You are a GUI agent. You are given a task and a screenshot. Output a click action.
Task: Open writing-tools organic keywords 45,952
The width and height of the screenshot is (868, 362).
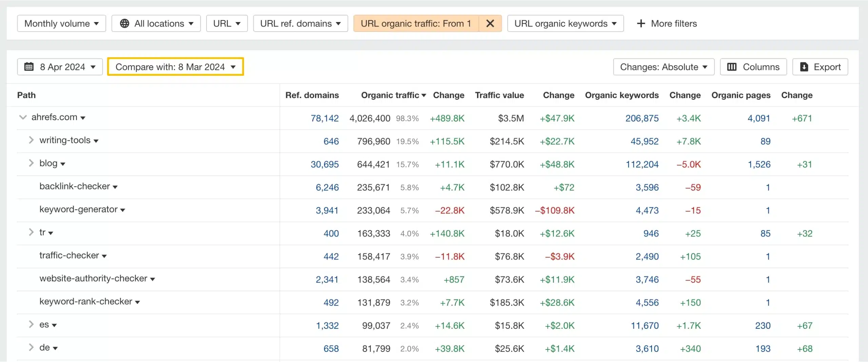click(645, 141)
